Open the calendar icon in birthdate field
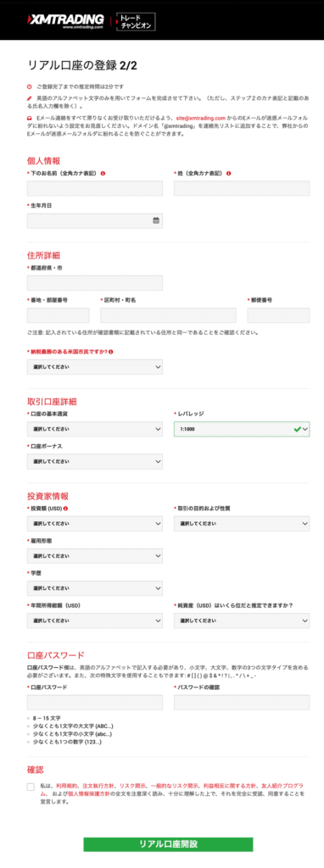 click(x=156, y=220)
